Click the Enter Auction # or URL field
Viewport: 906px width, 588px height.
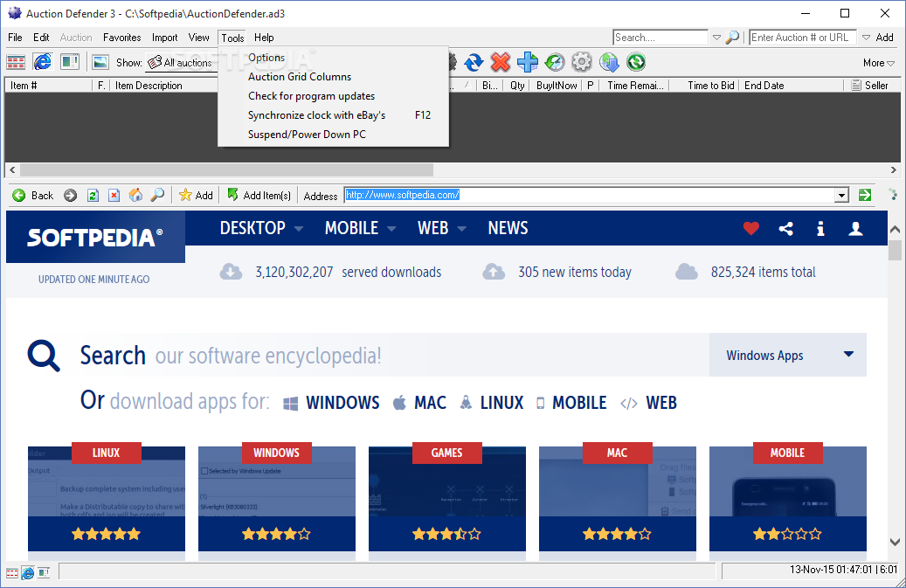803,38
